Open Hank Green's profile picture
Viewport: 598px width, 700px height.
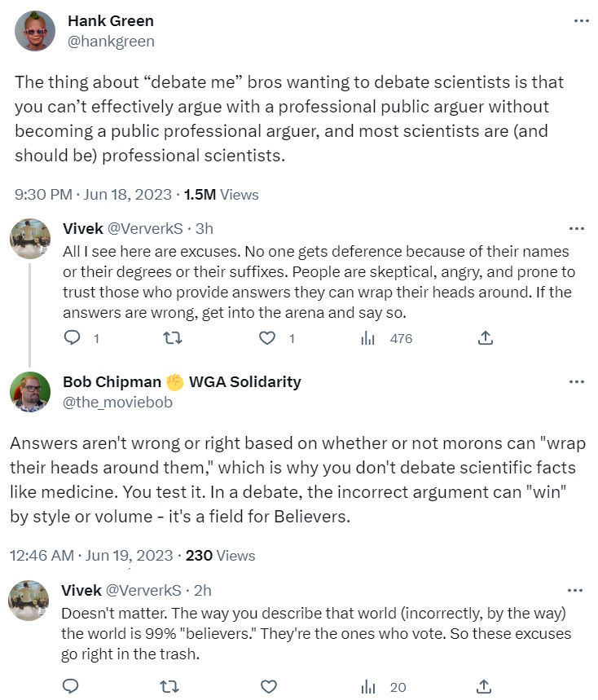click(35, 31)
